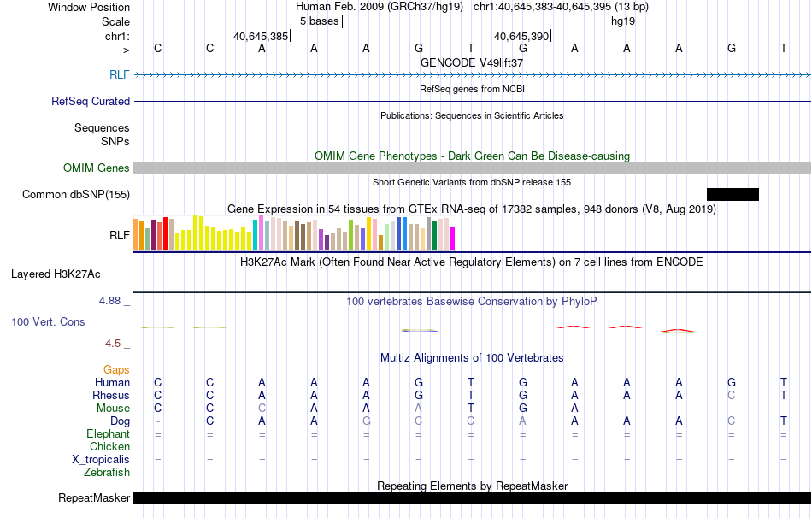Image resolution: width=812 pixels, height=518 pixels.
Task: Click the RefSeq Curated gene line
Action: click(x=473, y=101)
